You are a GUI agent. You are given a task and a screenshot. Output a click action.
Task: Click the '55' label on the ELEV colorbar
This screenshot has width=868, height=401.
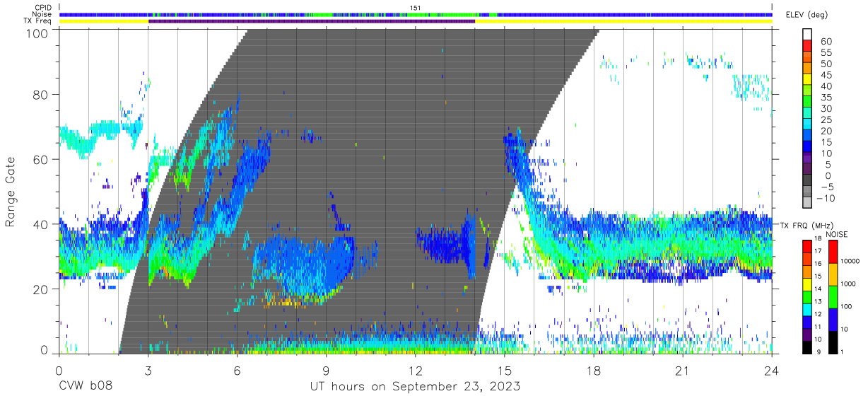coord(826,53)
